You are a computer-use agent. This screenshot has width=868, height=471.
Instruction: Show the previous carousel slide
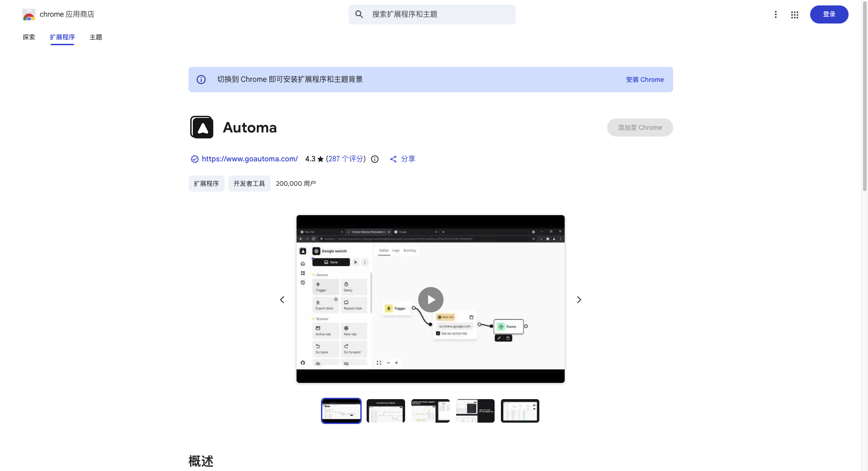[282, 300]
